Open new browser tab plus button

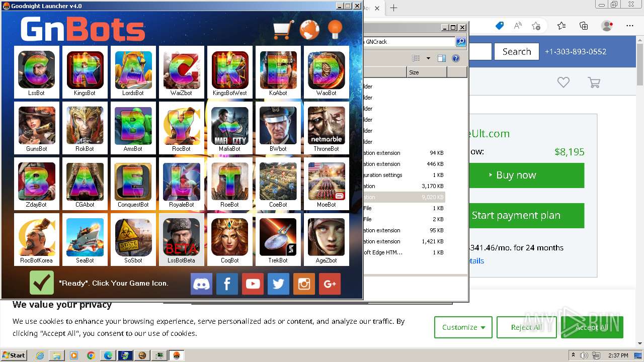pos(393,8)
